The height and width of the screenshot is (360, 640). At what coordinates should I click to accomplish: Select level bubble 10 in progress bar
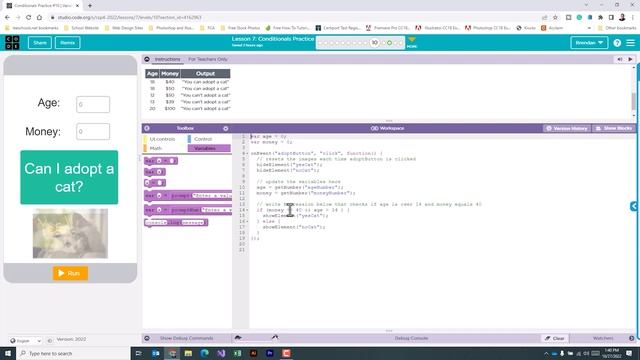374,42
